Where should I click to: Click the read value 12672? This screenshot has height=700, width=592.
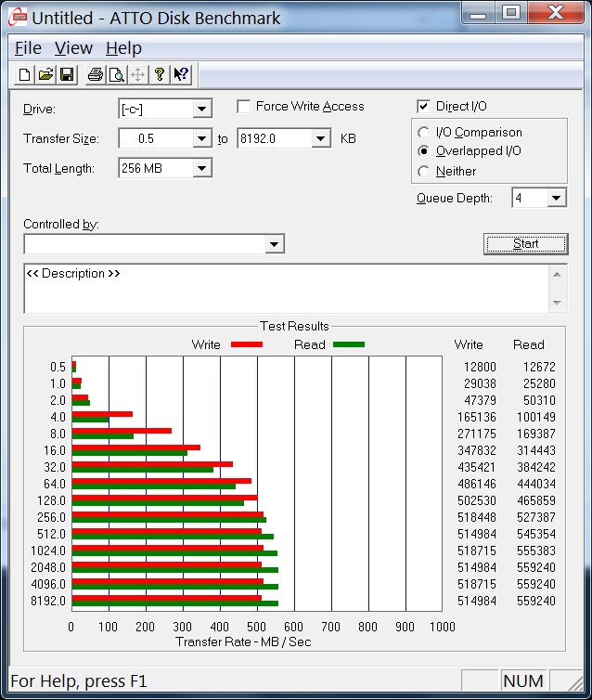(539, 367)
